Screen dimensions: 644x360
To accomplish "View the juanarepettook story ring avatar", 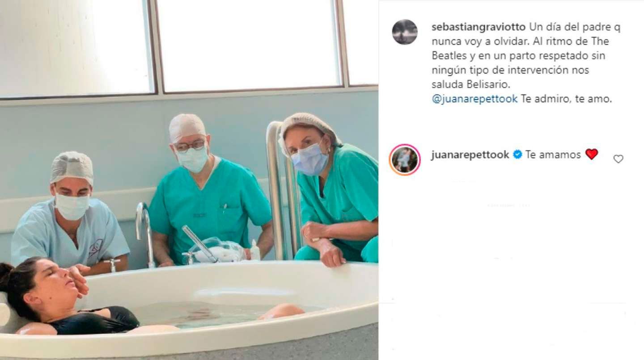I will 404,159.
